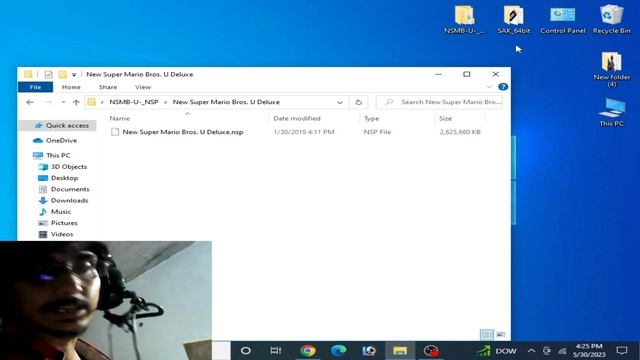Select the View ribbon tab

point(143,87)
